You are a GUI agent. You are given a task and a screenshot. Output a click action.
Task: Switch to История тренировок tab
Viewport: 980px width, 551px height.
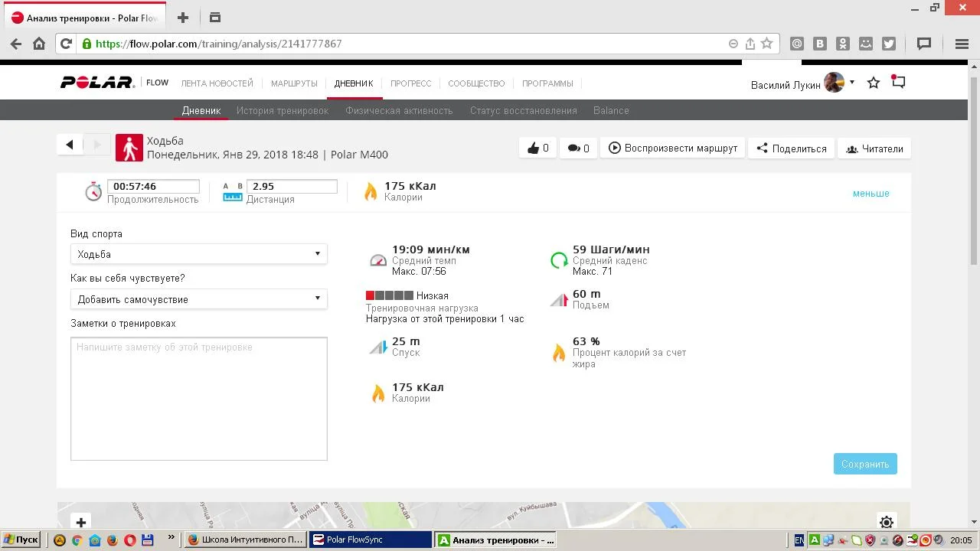282,111
